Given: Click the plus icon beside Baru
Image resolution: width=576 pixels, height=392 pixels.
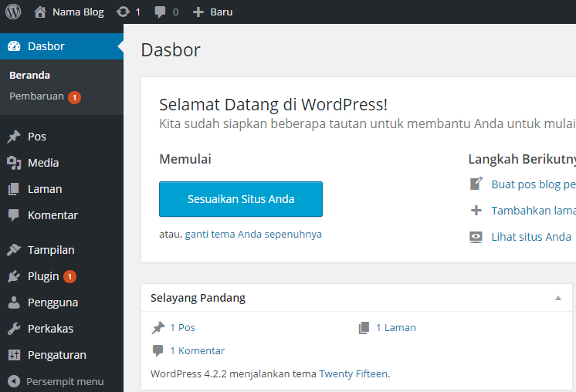Looking at the screenshot, I should tap(198, 12).
